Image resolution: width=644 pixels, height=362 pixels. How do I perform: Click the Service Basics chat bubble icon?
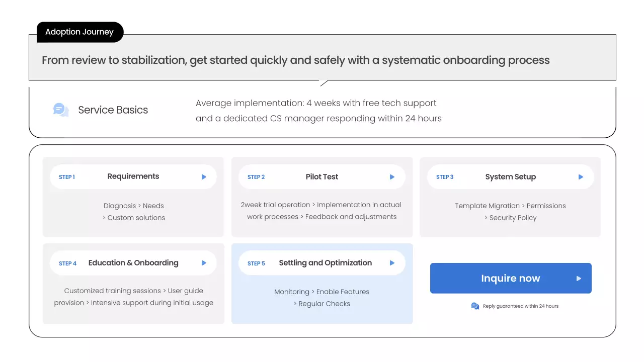point(60,110)
